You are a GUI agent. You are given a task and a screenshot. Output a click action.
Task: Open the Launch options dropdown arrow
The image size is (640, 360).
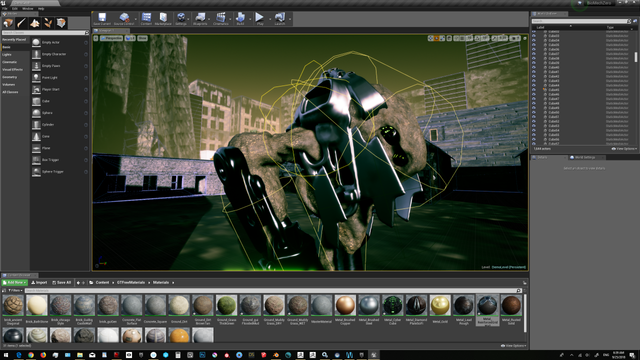coord(290,19)
